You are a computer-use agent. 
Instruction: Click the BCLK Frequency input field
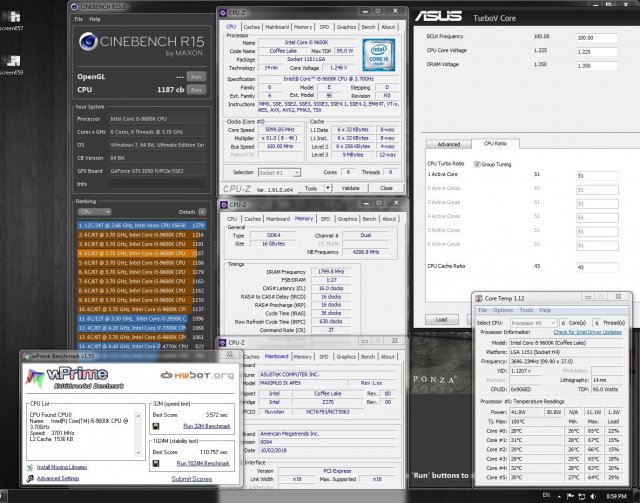coord(596,38)
